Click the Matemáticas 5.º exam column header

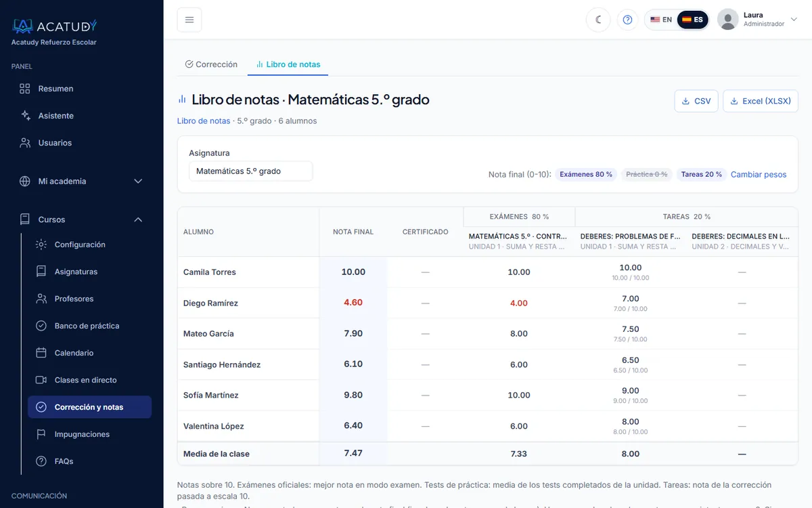pos(518,241)
